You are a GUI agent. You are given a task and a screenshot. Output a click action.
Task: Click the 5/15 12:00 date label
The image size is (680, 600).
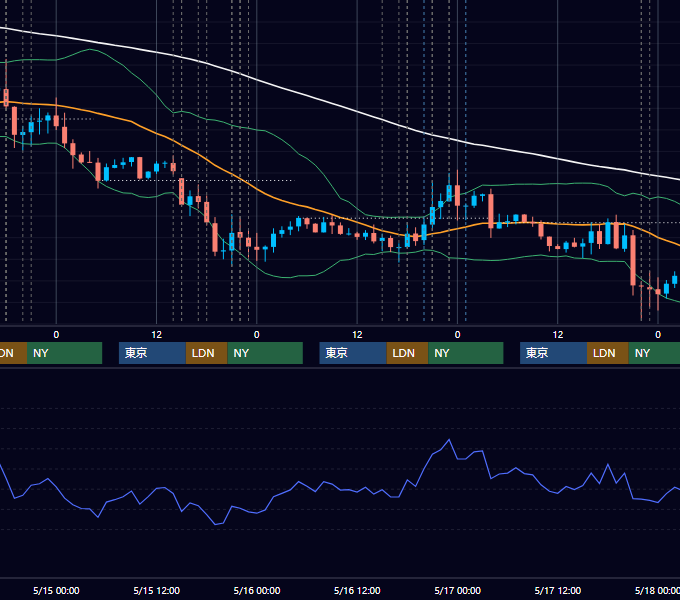(157, 590)
